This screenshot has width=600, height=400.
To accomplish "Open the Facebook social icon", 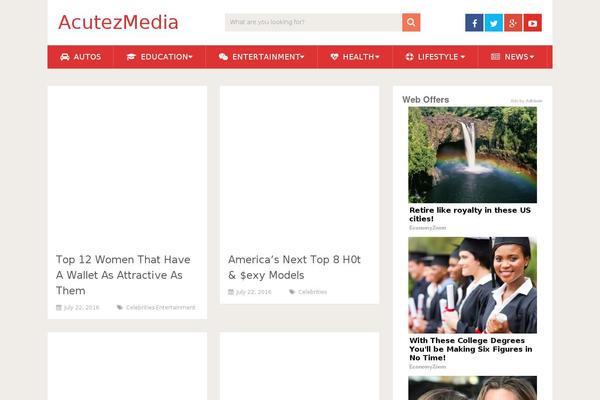I will [x=474, y=23].
